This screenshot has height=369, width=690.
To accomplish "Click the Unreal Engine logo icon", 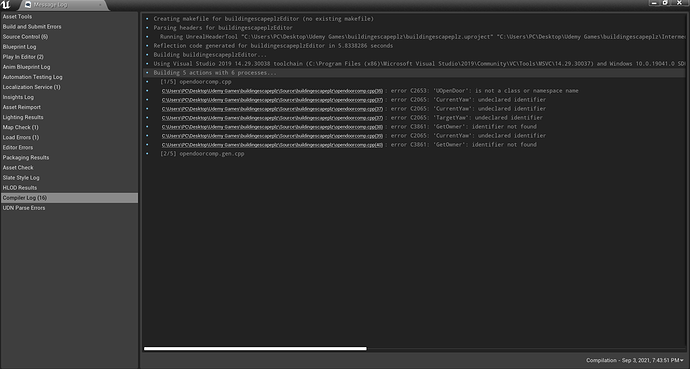I will [6, 5].
